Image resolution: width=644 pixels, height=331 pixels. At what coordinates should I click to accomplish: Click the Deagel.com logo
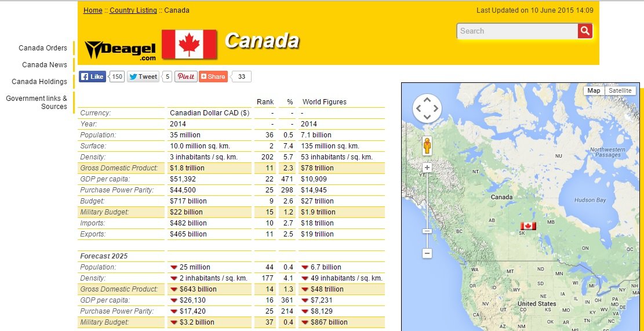point(121,50)
